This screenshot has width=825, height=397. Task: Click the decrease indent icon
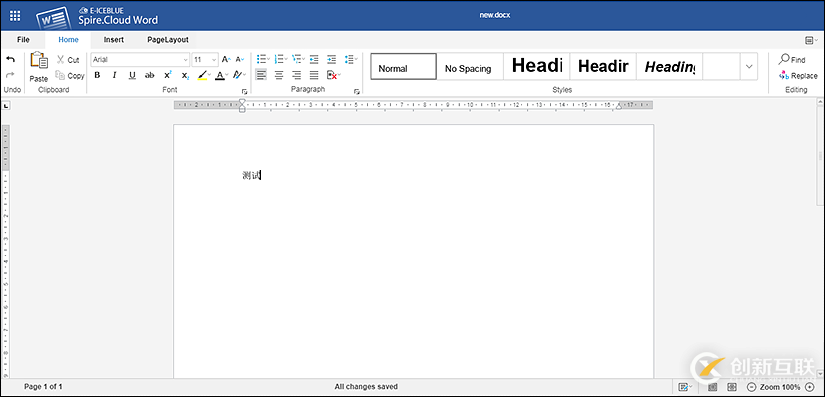[314, 59]
